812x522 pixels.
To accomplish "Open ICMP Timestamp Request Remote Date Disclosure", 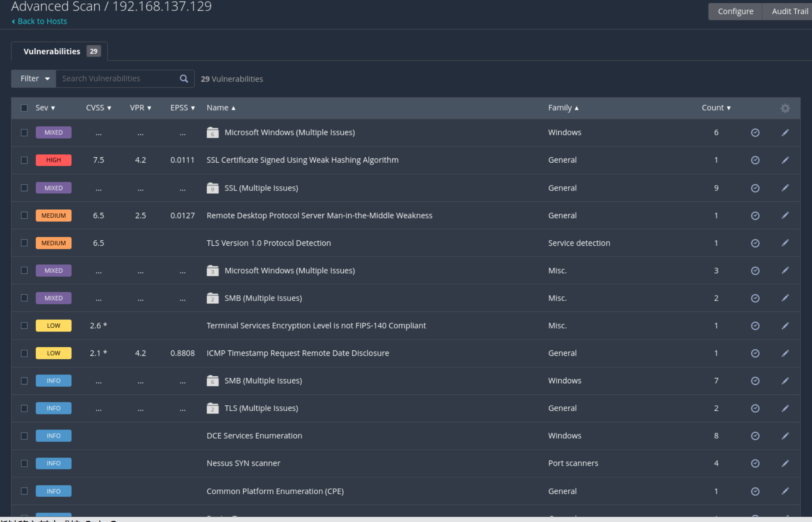I will click(298, 353).
